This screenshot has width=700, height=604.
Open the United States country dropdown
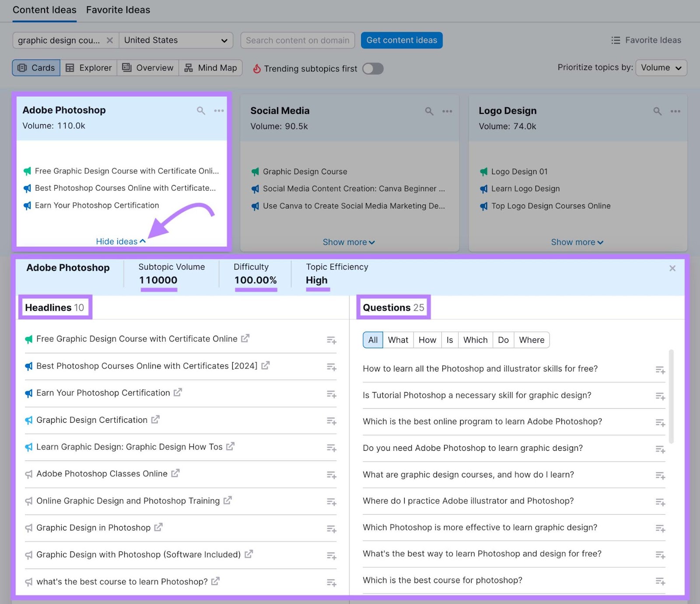pyautogui.click(x=176, y=40)
